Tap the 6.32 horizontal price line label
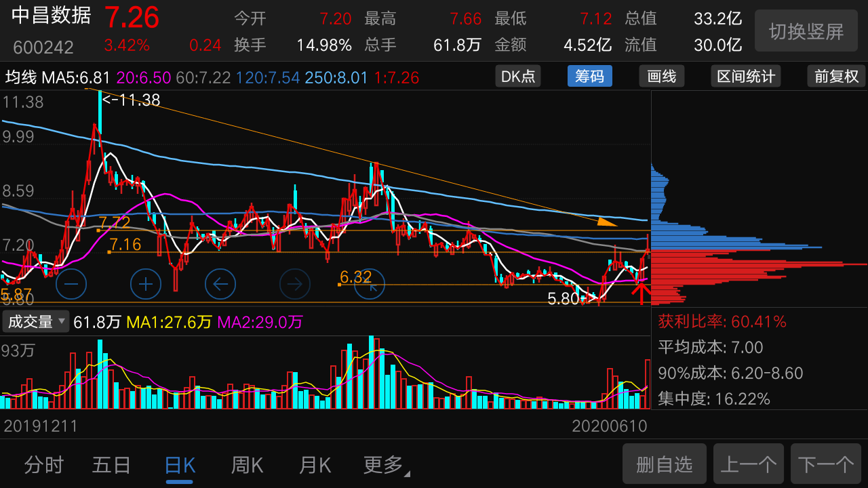 (356, 277)
